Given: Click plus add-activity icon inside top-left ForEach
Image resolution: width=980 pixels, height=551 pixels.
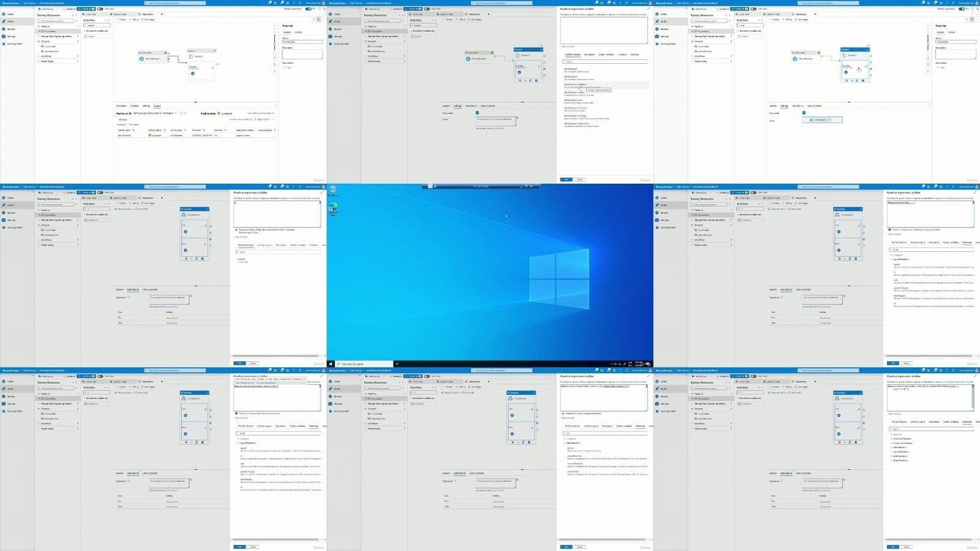Looking at the screenshot, I should coord(192,74).
